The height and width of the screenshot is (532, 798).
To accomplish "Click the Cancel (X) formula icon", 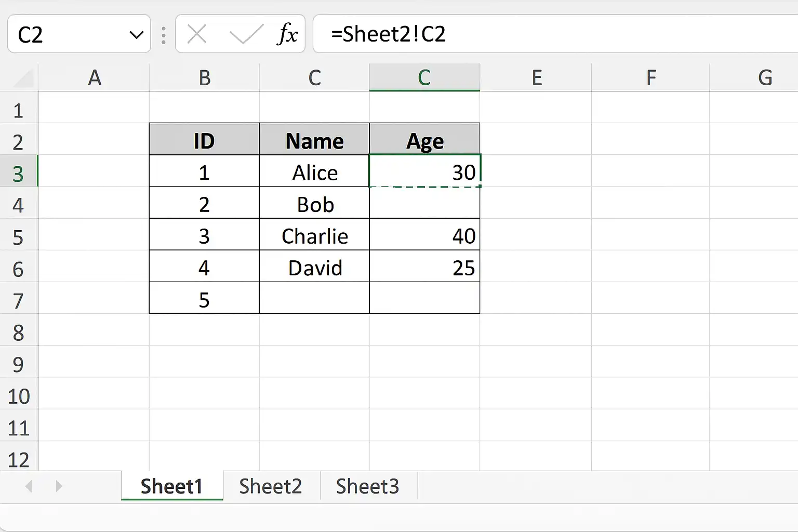I will click(197, 35).
